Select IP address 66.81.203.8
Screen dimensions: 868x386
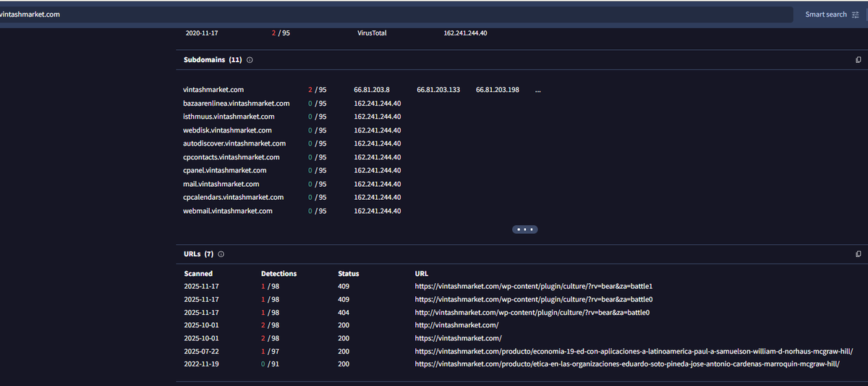pos(372,90)
